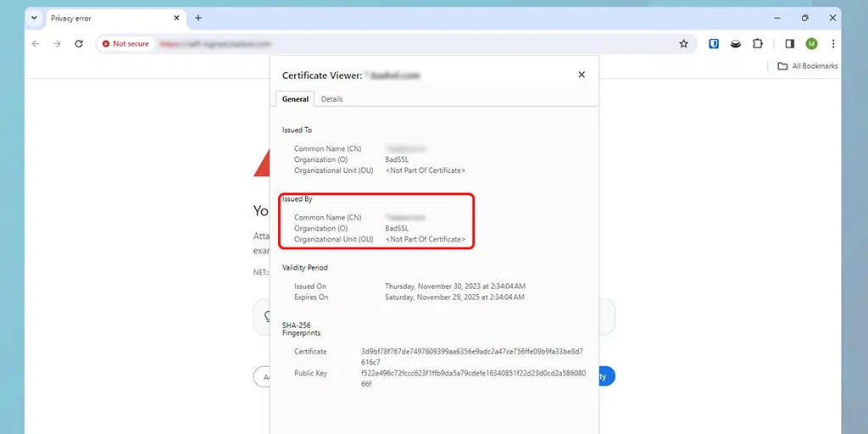Viewport: 868px width, 434px height.
Task: Open the Bitwarden extension icon
Action: coord(714,44)
